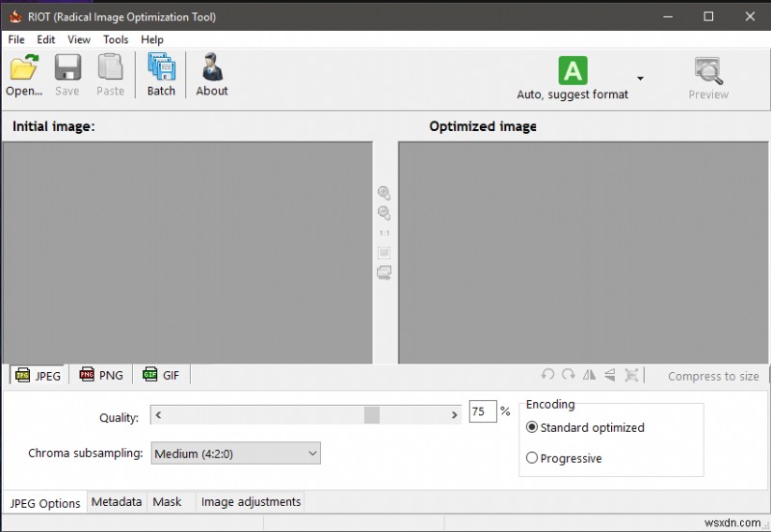This screenshot has height=532, width=771.
Task: Click Compress to size button
Action: 713,376
